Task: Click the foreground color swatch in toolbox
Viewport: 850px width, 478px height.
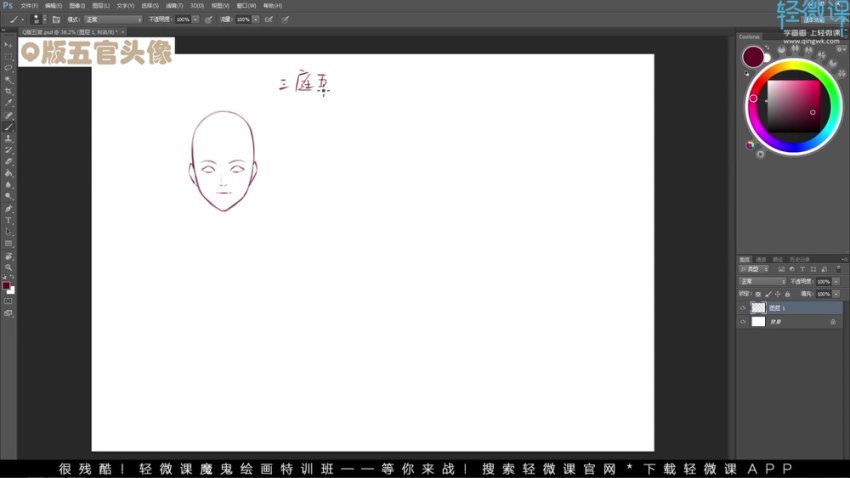Action: pyautogui.click(x=6, y=286)
